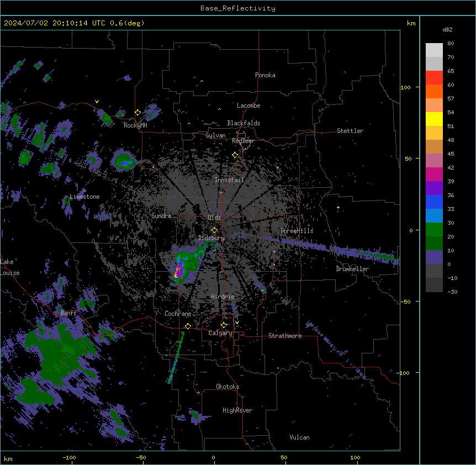Click the white plus marker north of Drumheller
476x465 pixels.
338,207
